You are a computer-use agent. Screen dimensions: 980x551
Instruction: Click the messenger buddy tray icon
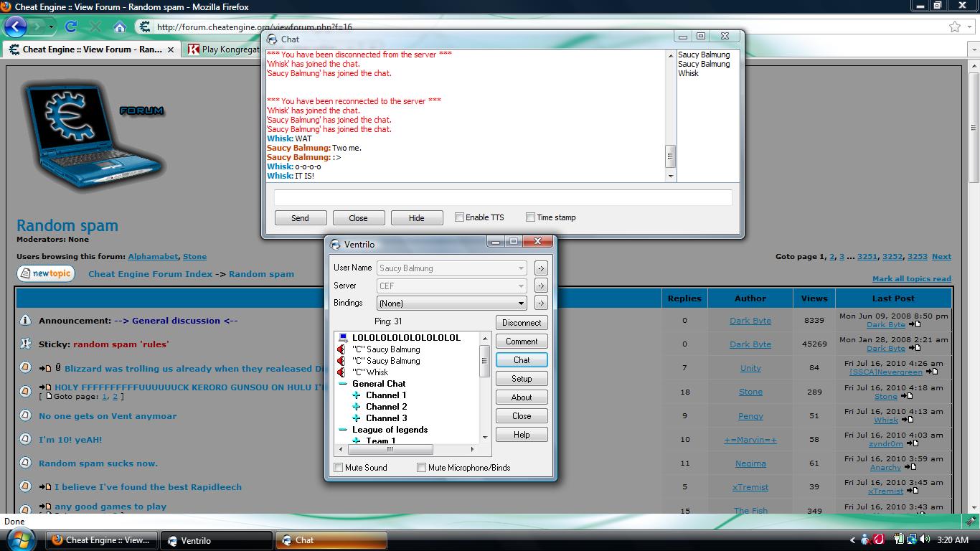tap(866, 540)
